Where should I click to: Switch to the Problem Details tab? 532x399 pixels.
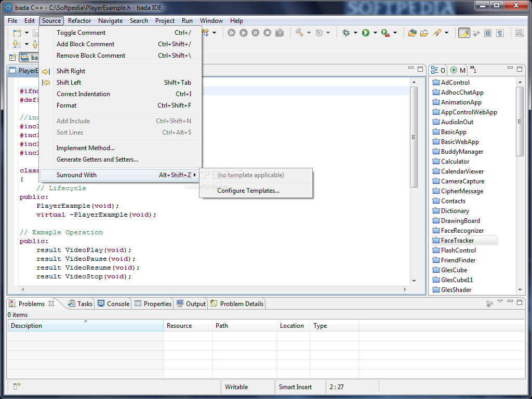pyautogui.click(x=237, y=303)
